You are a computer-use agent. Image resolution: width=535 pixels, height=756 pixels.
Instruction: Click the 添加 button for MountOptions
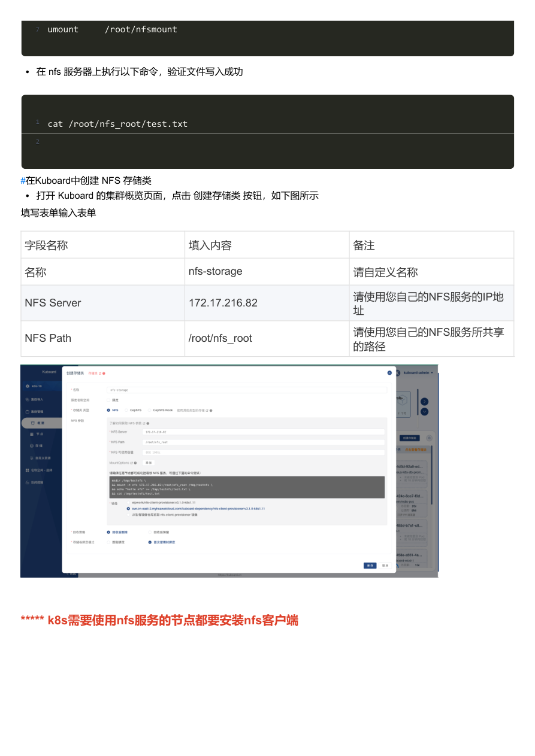point(149,463)
